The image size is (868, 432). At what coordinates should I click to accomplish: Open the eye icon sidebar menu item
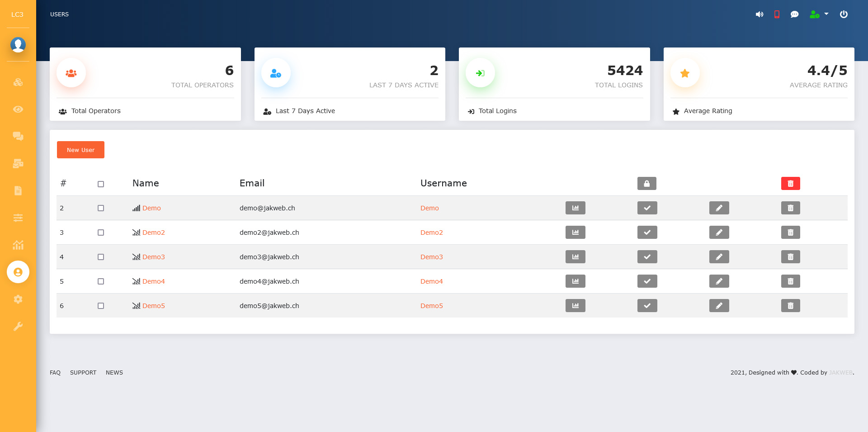(x=18, y=109)
